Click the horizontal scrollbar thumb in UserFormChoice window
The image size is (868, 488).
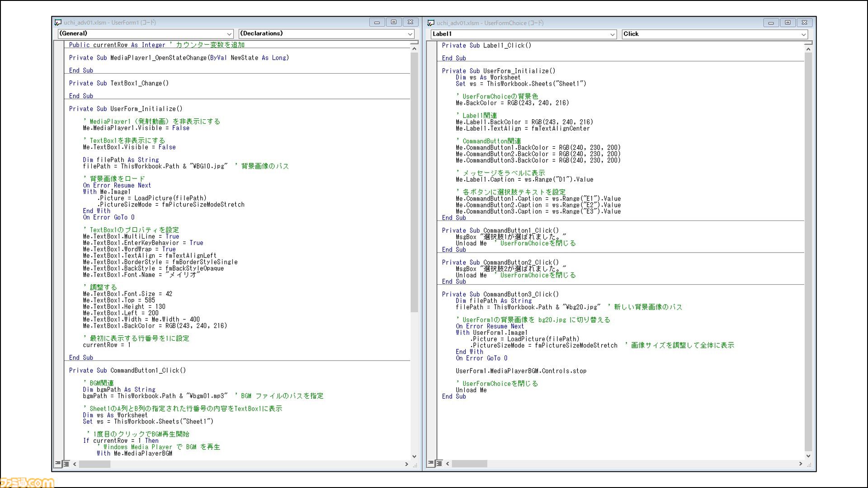pyautogui.click(x=470, y=464)
